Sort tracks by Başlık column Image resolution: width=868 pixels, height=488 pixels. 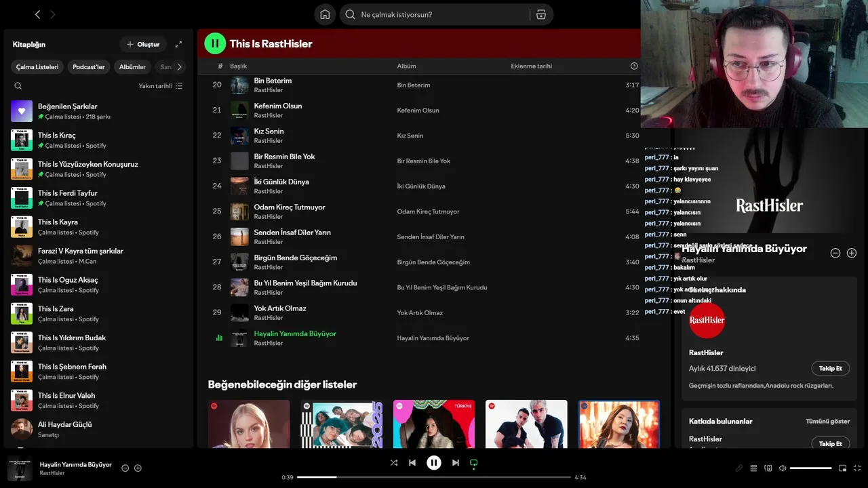click(x=238, y=66)
